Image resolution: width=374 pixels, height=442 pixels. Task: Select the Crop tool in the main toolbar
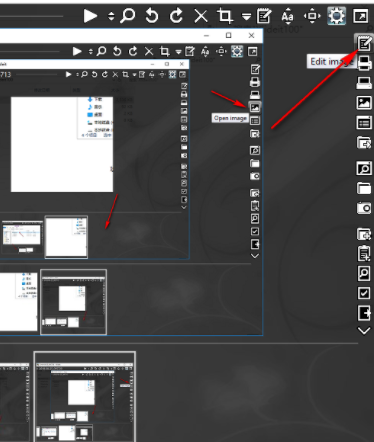224,16
